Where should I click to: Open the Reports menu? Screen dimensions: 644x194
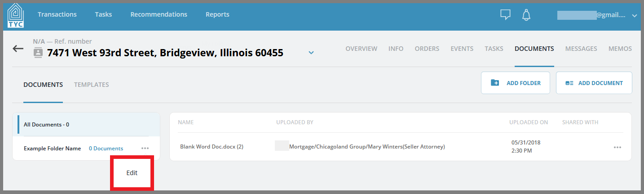217,14
